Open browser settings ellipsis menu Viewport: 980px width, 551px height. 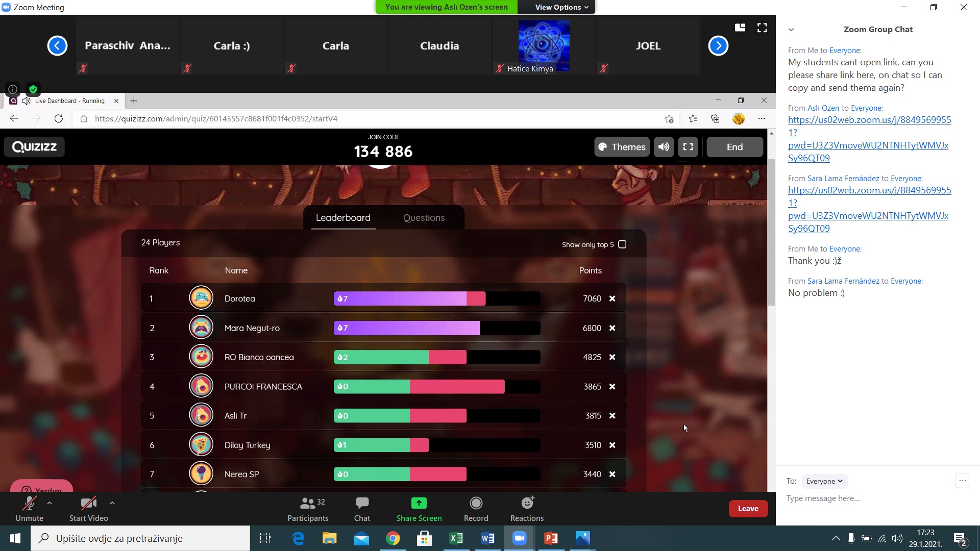[762, 118]
